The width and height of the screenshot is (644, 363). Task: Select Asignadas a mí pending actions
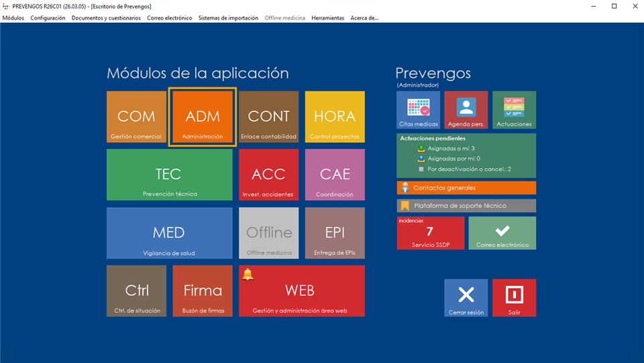click(x=451, y=148)
